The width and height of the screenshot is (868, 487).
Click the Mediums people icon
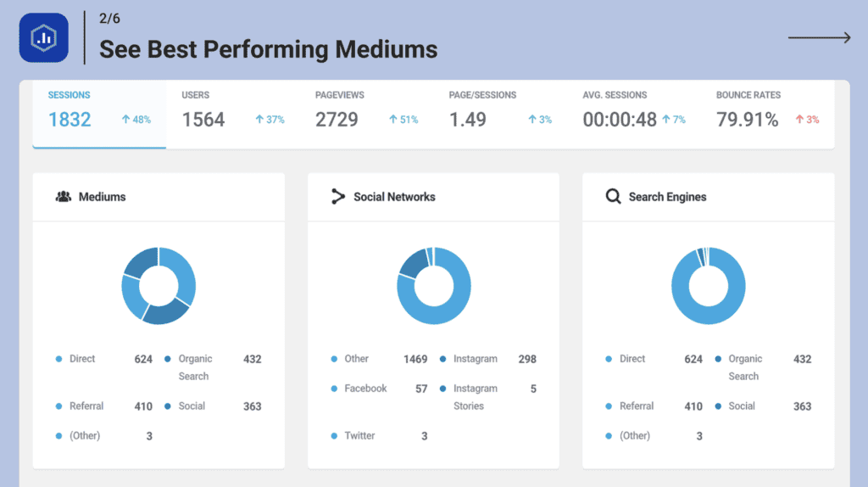point(63,197)
